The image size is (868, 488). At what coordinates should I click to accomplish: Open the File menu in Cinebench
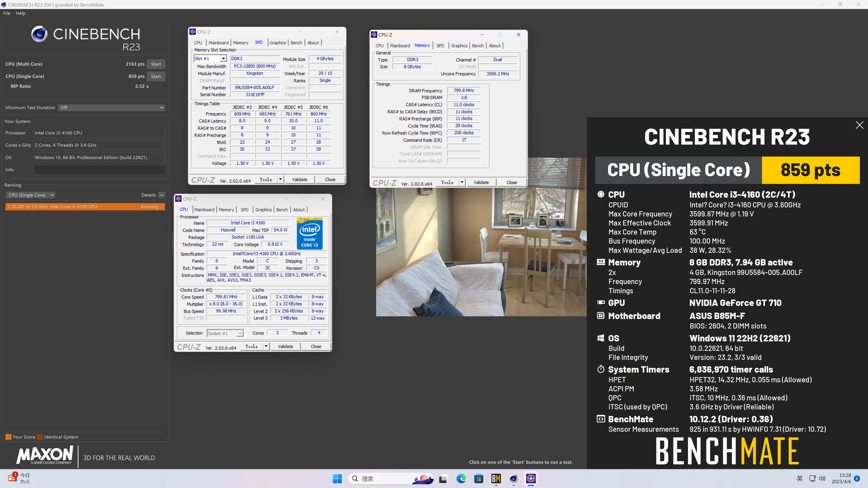[x=7, y=13]
